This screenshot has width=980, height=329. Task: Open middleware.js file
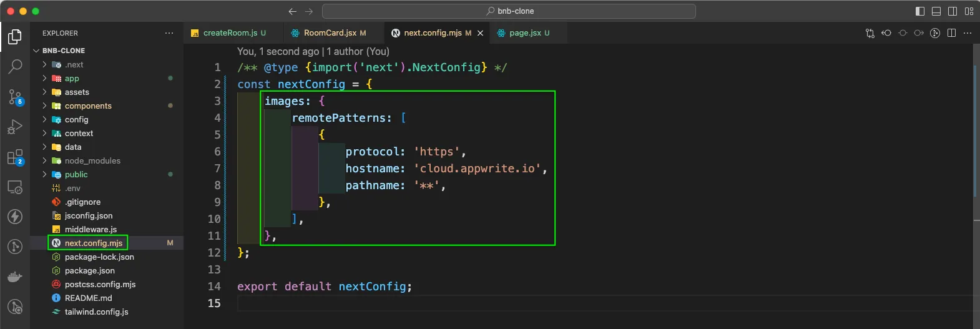point(107,229)
